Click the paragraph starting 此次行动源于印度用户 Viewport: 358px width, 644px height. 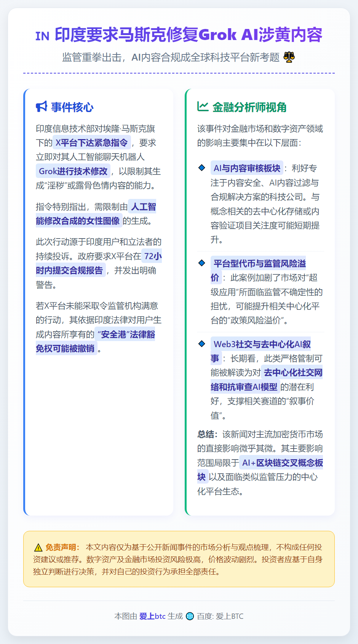[x=99, y=263]
